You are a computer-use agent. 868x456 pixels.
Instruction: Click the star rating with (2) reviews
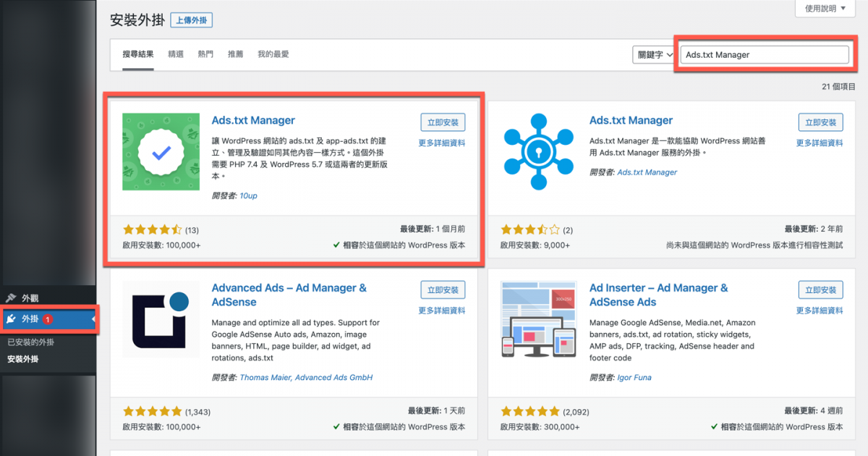tap(537, 230)
